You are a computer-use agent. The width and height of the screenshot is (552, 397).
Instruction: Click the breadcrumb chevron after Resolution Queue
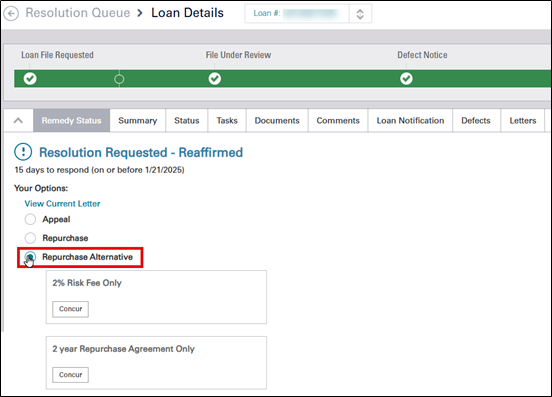point(140,13)
